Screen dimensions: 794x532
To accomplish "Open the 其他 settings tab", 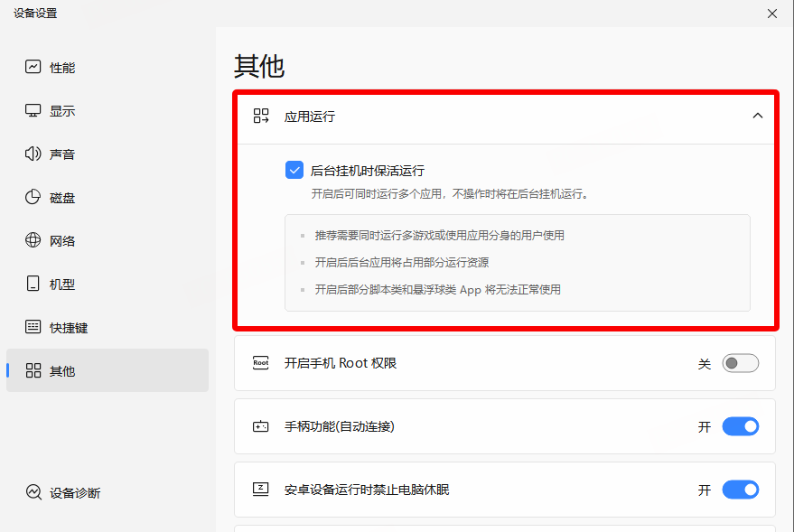I will (62, 370).
